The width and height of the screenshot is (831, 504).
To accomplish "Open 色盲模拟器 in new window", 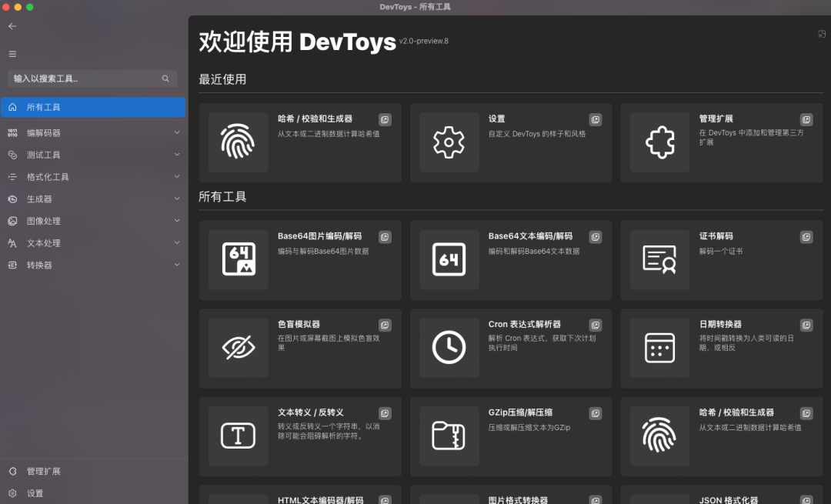I will 385,325.
